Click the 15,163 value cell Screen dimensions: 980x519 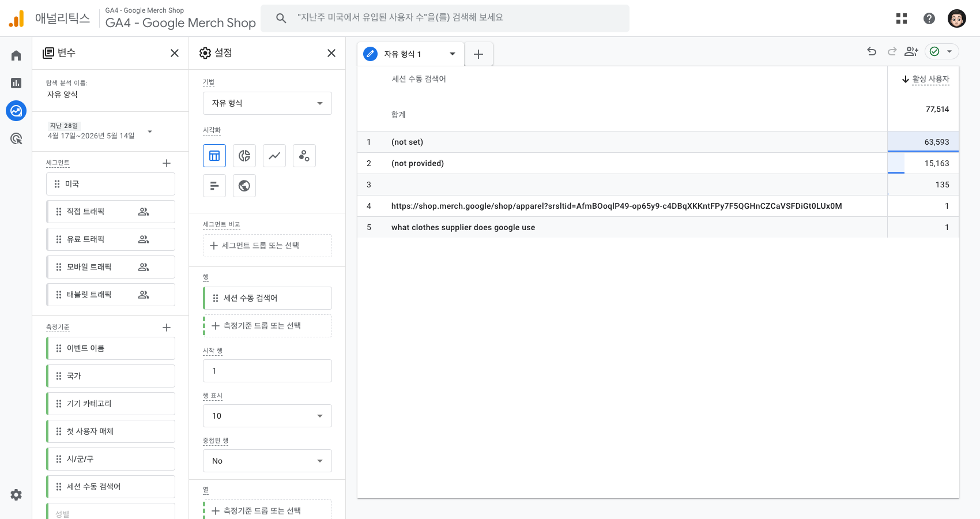(x=923, y=163)
